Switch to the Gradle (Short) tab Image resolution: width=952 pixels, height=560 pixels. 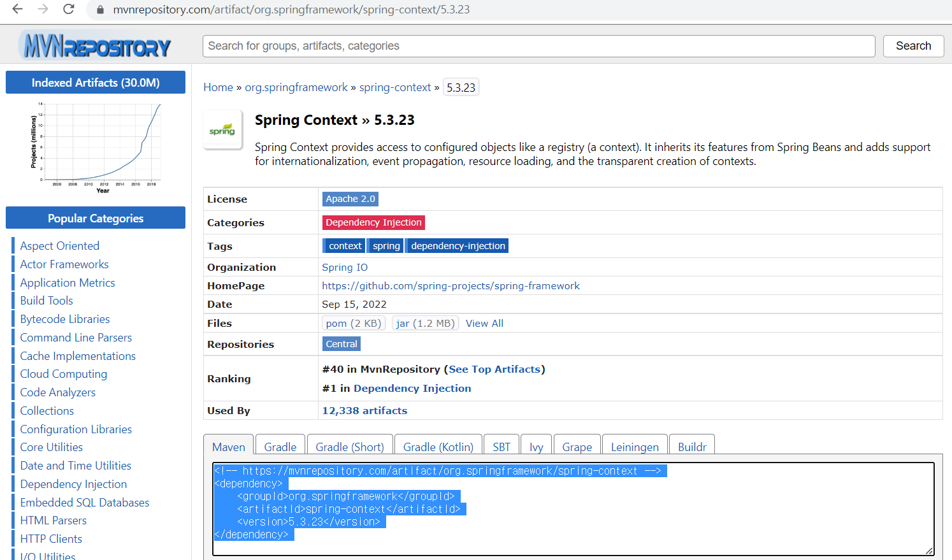[x=350, y=447]
